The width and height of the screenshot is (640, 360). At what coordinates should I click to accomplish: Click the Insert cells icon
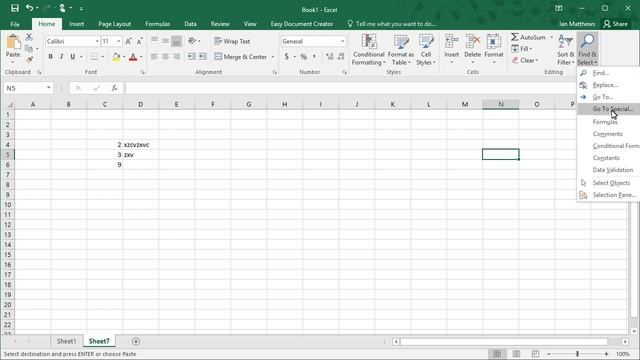[451, 42]
